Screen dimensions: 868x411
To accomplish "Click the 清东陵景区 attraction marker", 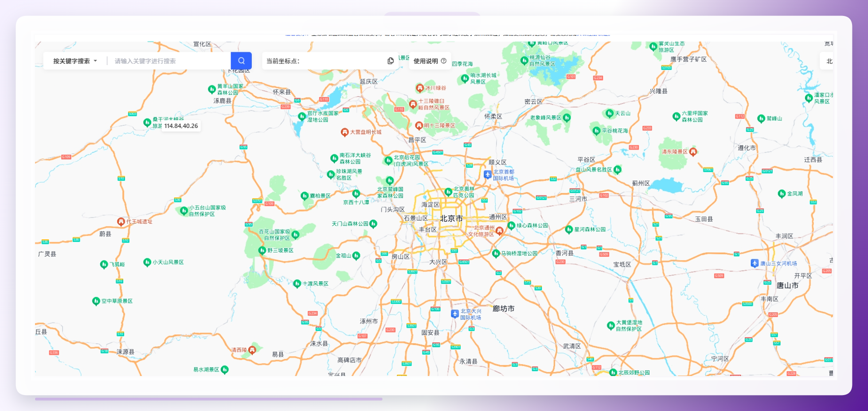I will (x=693, y=152).
